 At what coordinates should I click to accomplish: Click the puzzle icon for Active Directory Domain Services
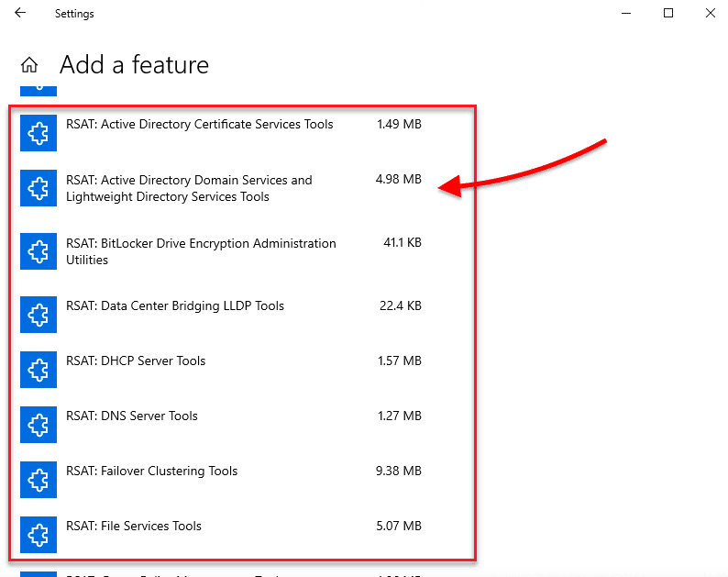[39, 188]
